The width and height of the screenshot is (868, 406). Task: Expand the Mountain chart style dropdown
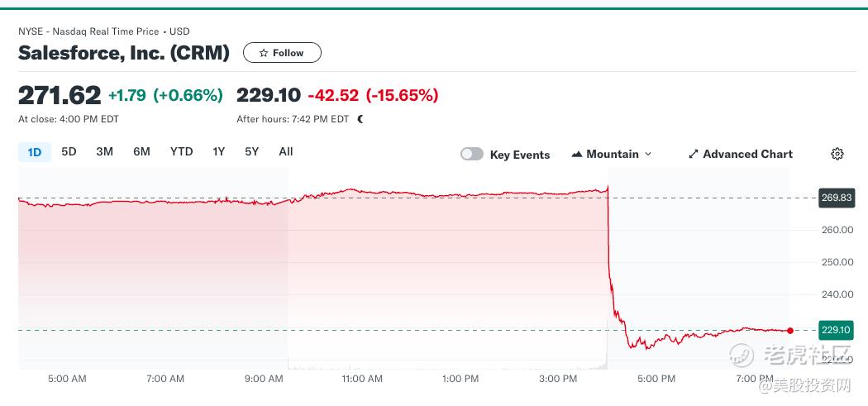click(612, 155)
